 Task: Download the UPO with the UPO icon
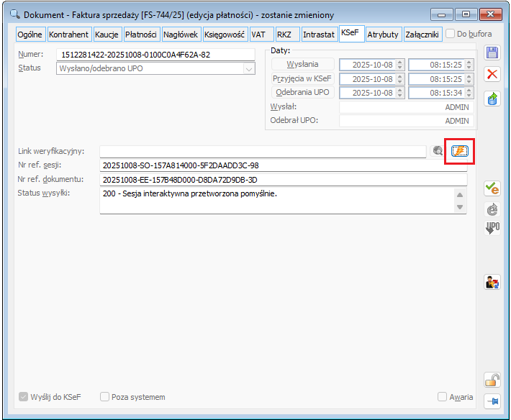[492, 228]
